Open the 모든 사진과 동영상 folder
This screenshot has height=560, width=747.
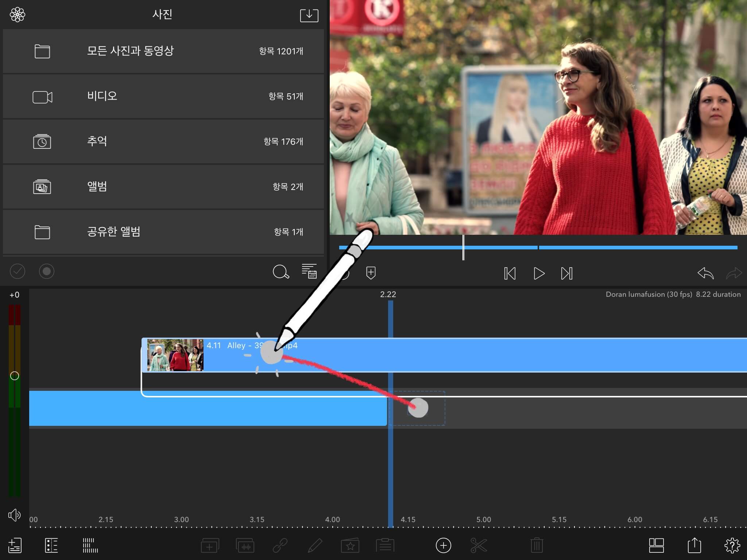pyautogui.click(x=163, y=51)
